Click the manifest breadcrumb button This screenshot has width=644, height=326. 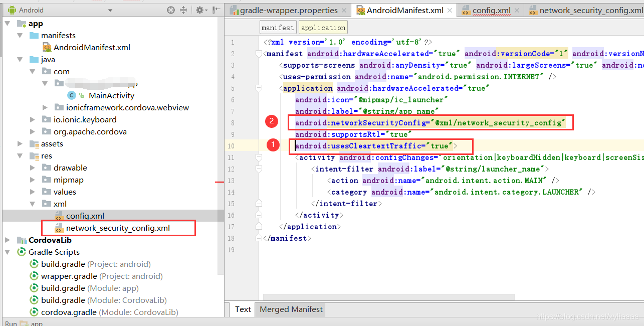tap(278, 27)
